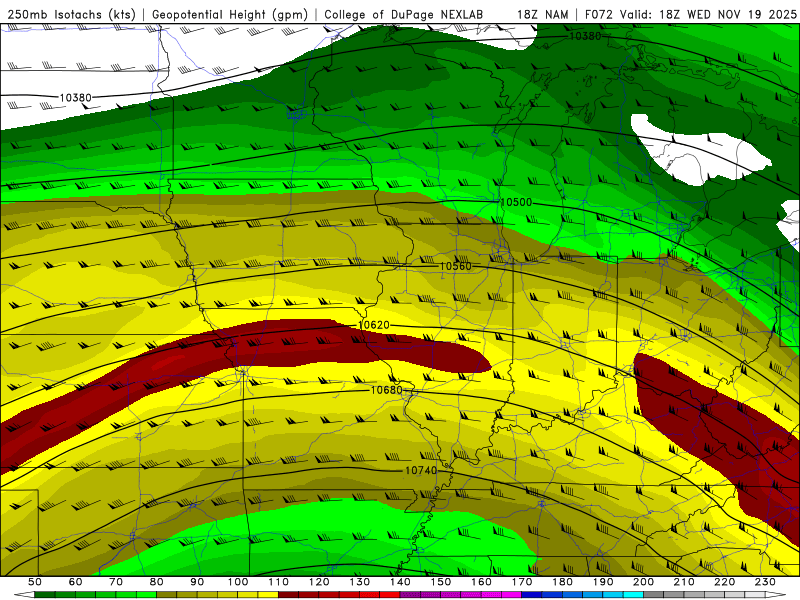This screenshot has width=800, height=600.
Task: Click the 10500 height contour label
Action: pos(516,203)
